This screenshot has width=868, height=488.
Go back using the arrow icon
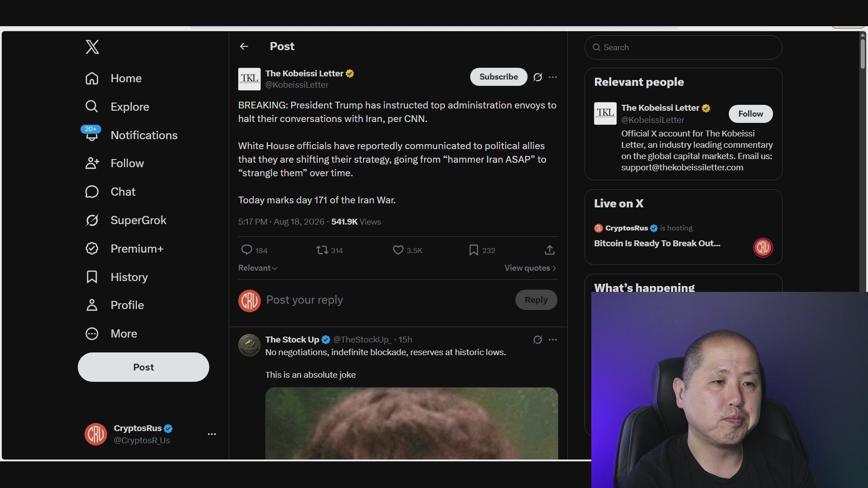click(244, 46)
